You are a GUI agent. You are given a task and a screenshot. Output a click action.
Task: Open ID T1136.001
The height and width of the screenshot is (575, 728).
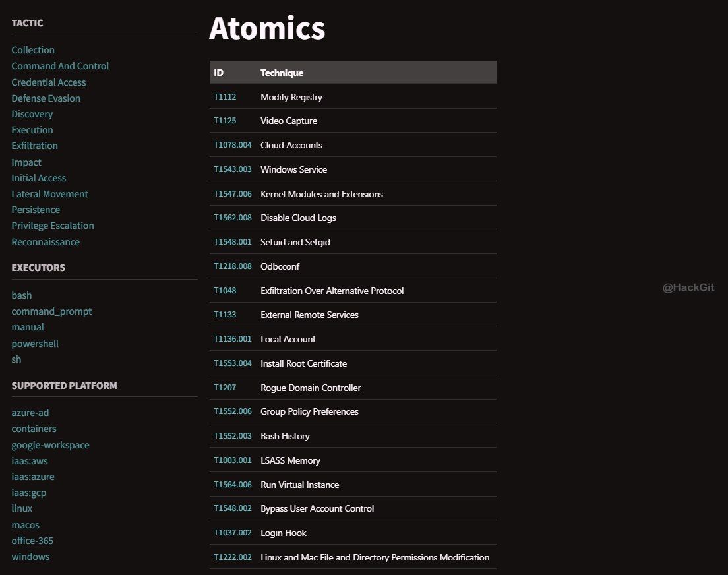pyautogui.click(x=233, y=338)
